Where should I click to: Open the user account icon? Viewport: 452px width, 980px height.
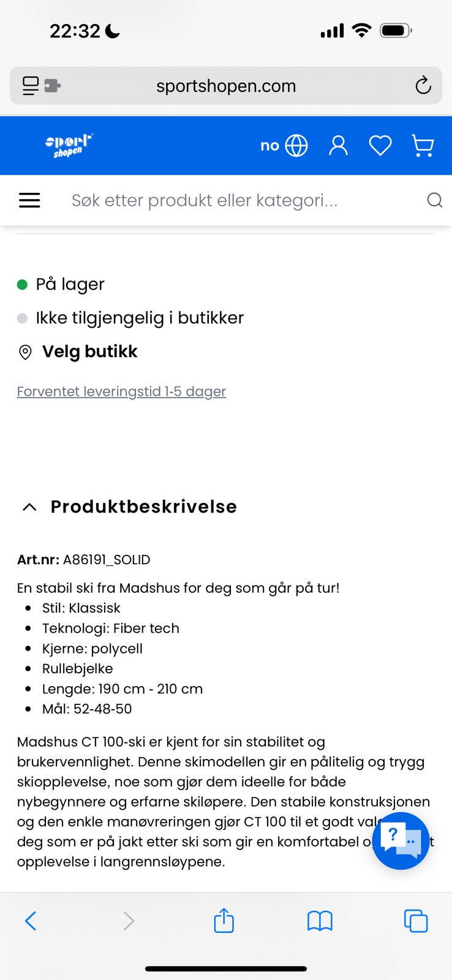[338, 146]
